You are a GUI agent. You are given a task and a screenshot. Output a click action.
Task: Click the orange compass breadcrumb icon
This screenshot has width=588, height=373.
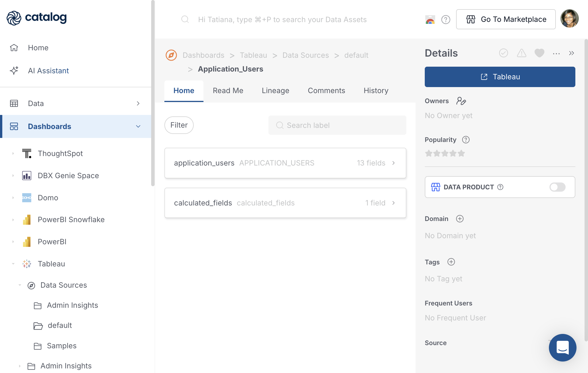point(171,55)
